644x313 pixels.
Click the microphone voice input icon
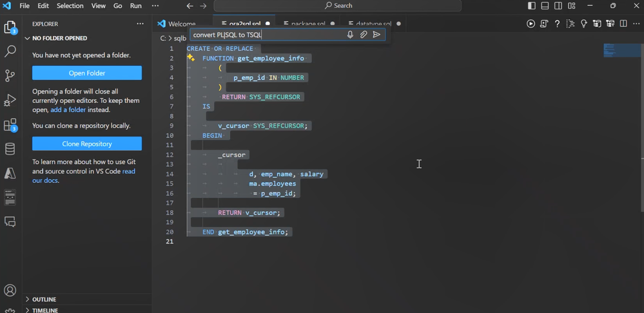click(x=350, y=35)
